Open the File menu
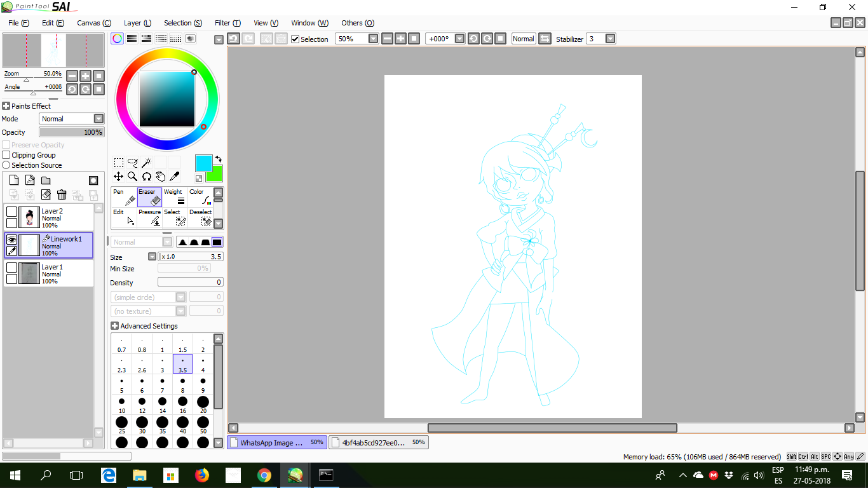The image size is (868, 488). tap(19, 23)
